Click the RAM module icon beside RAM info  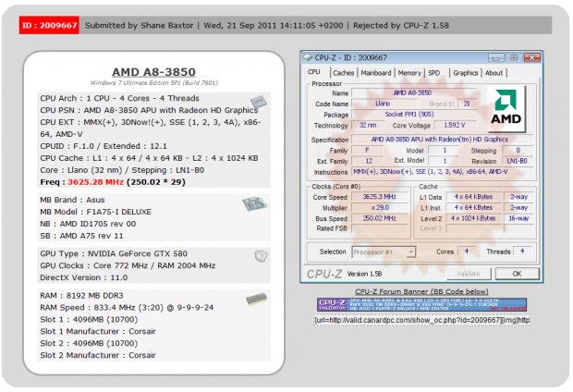pyautogui.click(x=256, y=300)
